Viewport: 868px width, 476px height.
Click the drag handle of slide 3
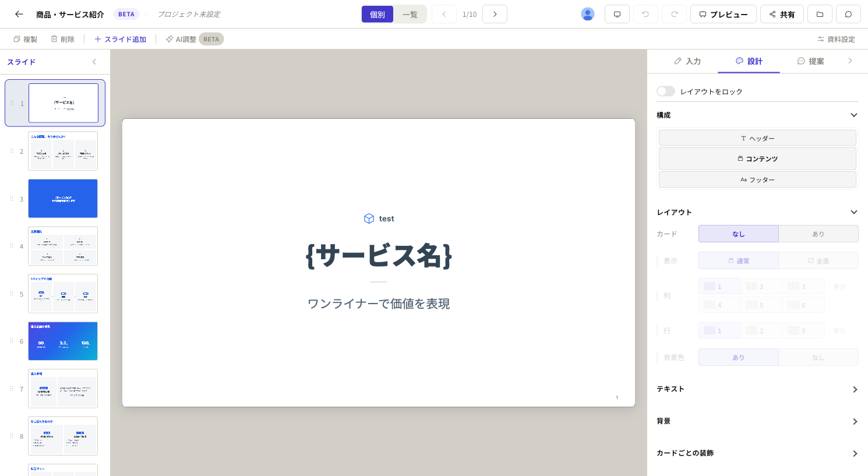click(12, 199)
